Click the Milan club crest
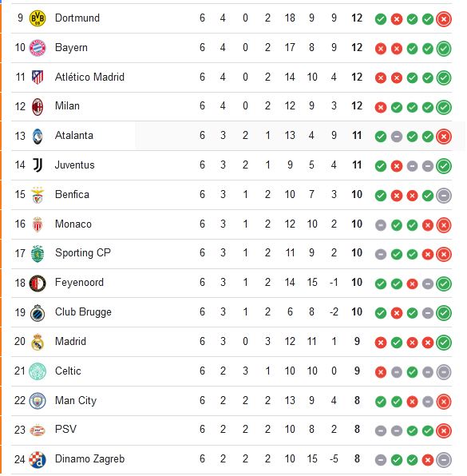Image resolution: width=467 pixels, height=476 pixels. [x=38, y=106]
